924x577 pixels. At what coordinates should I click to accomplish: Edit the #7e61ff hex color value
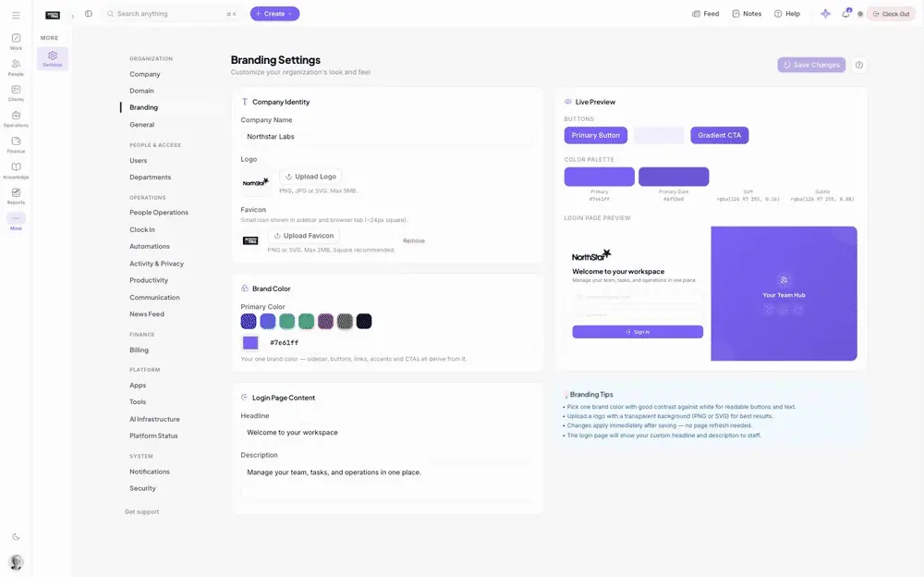[284, 343]
